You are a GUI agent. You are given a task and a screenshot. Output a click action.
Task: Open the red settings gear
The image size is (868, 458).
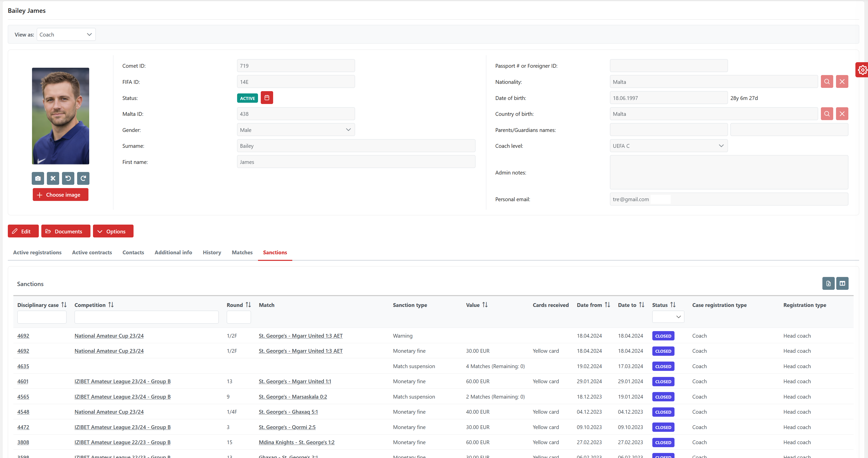click(862, 70)
